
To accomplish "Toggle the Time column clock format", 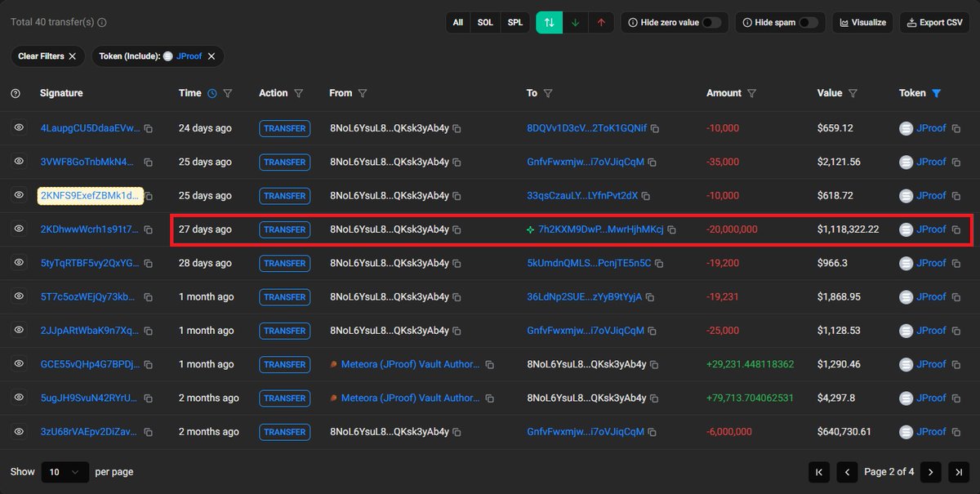I will [212, 94].
